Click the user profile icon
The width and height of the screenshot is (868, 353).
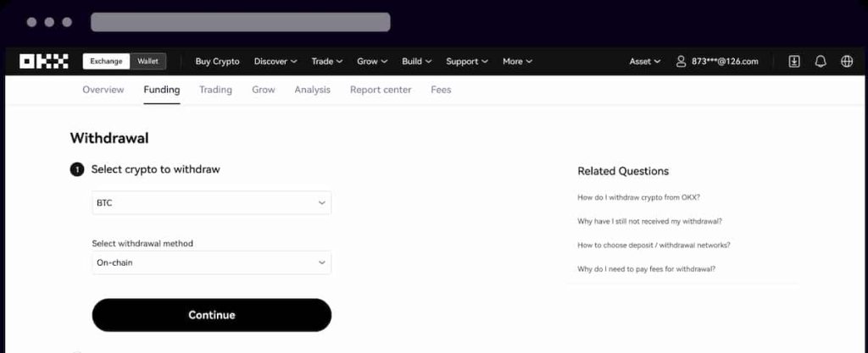[681, 61]
